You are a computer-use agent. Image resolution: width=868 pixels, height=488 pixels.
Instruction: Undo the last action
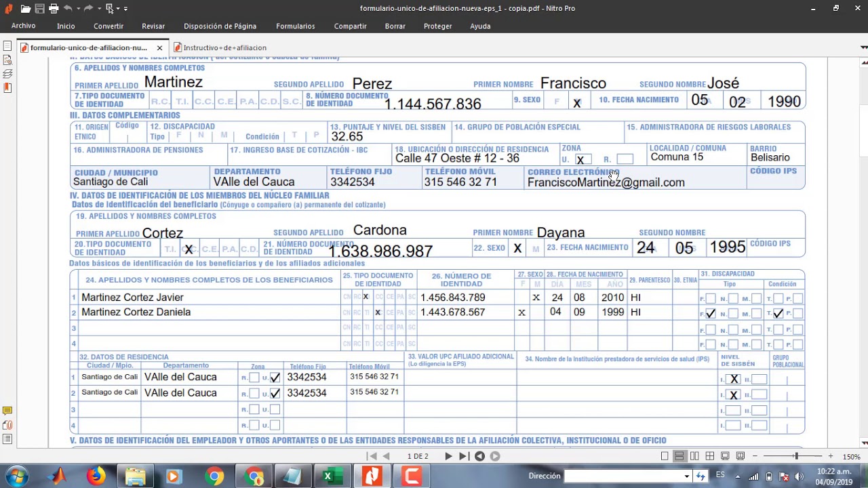click(x=68, y=9)
